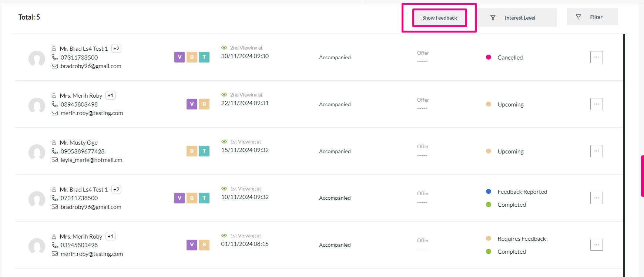Click eye icon beside 2nd Viewing 30/11/2024
Viewport: 644px width, 277px height.
pos(224,48)
